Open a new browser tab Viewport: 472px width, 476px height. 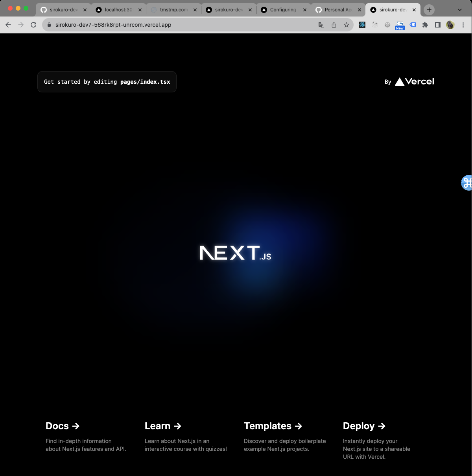(x=429, y=10)
